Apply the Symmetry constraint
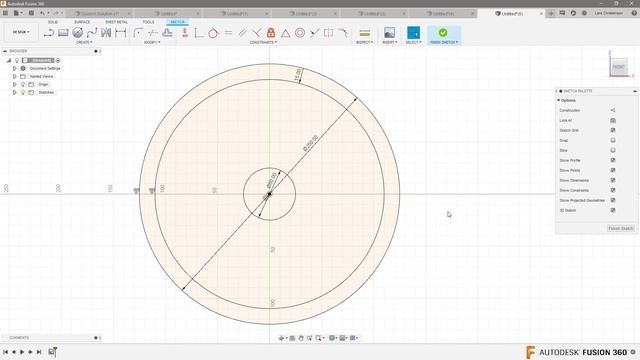Screen dimensions: 640x360 coord(329,33)
